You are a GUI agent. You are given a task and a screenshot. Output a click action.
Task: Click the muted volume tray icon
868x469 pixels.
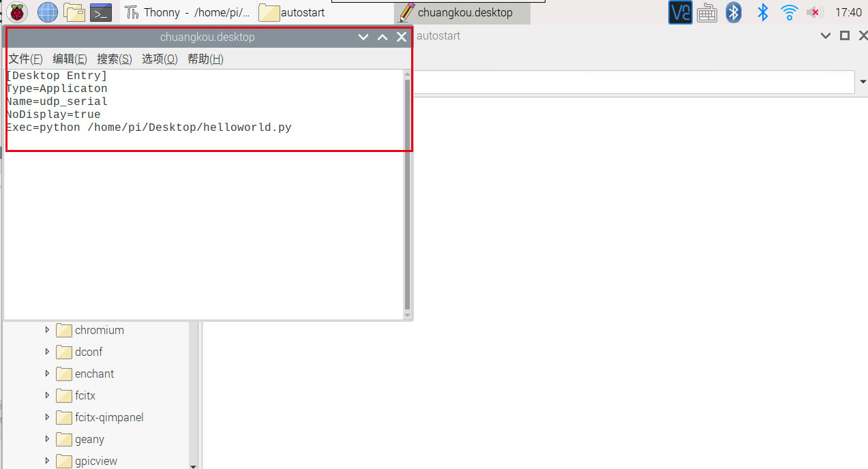point(813,12)
